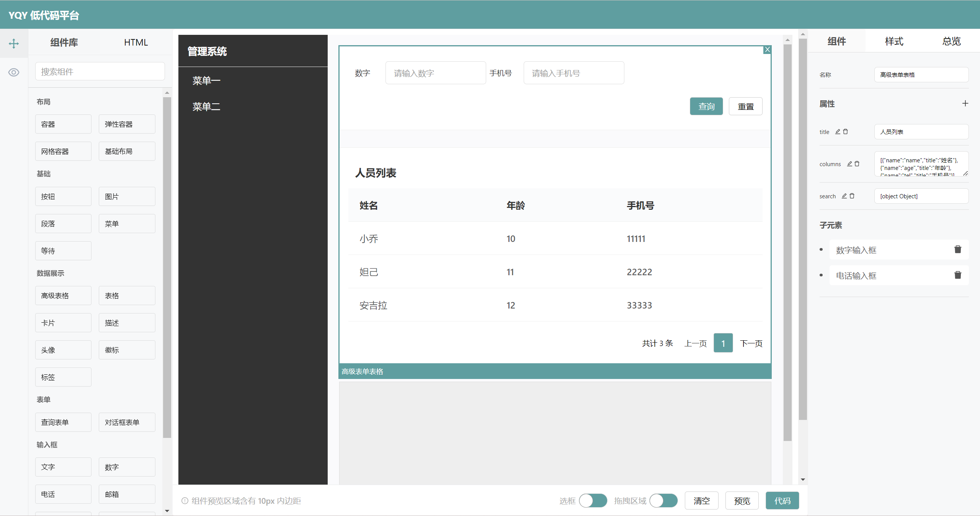Pick the 标签 component
The height and width of the screenshot is (516, 980).
[63, 377]
